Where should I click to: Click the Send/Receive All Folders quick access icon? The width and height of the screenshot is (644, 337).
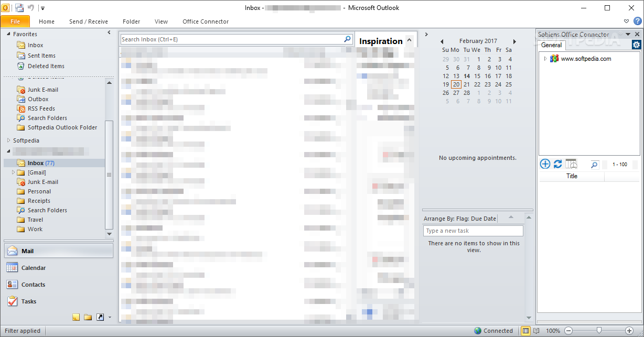[19, 8]
